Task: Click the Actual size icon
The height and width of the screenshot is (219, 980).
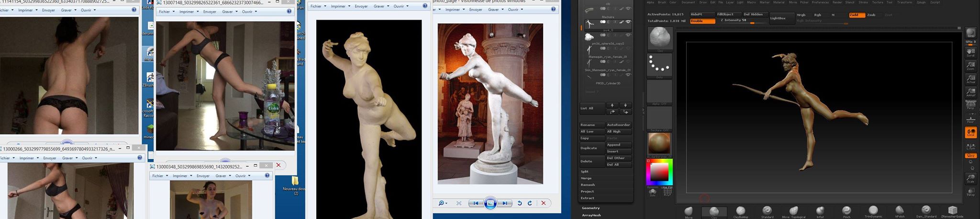Action: click(x=970, y=79)
